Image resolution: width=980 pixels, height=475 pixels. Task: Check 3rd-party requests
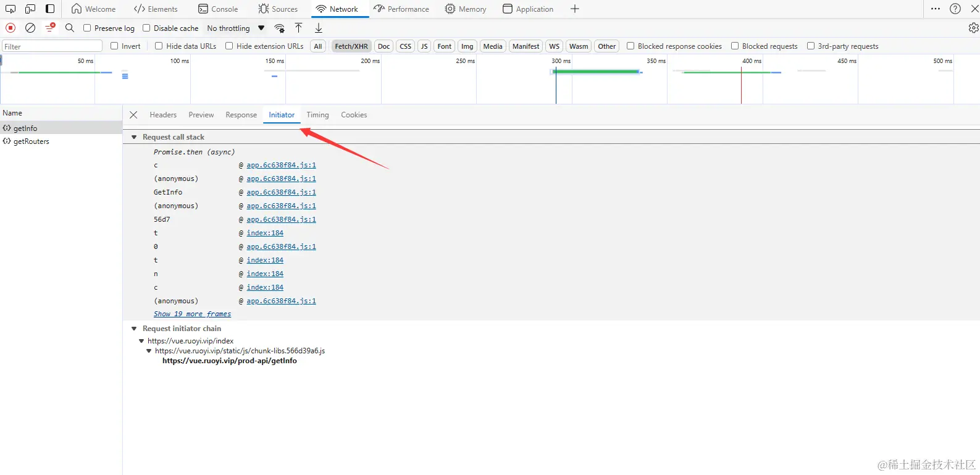point(811,46)
